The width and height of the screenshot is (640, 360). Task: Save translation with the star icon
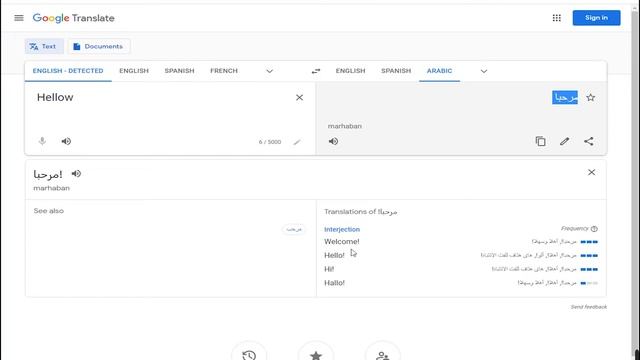tap(591, 98)
